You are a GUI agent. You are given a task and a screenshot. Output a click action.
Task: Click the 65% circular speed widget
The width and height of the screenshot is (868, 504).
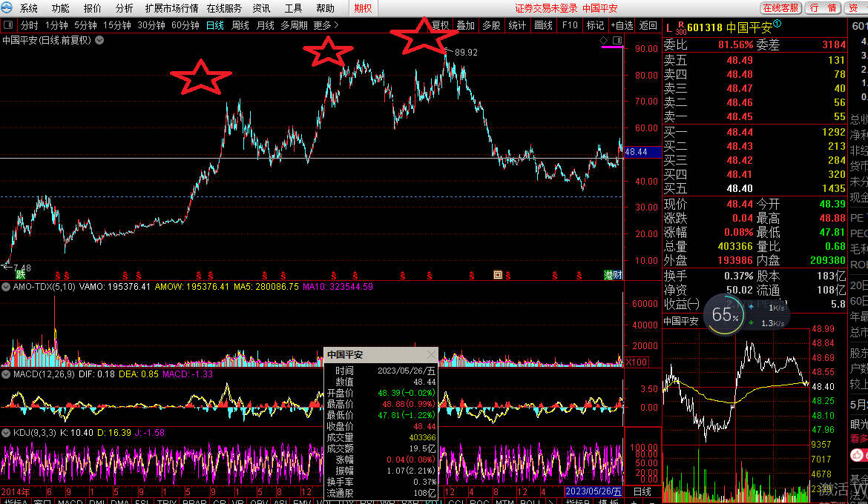click(x=725, y=315)
